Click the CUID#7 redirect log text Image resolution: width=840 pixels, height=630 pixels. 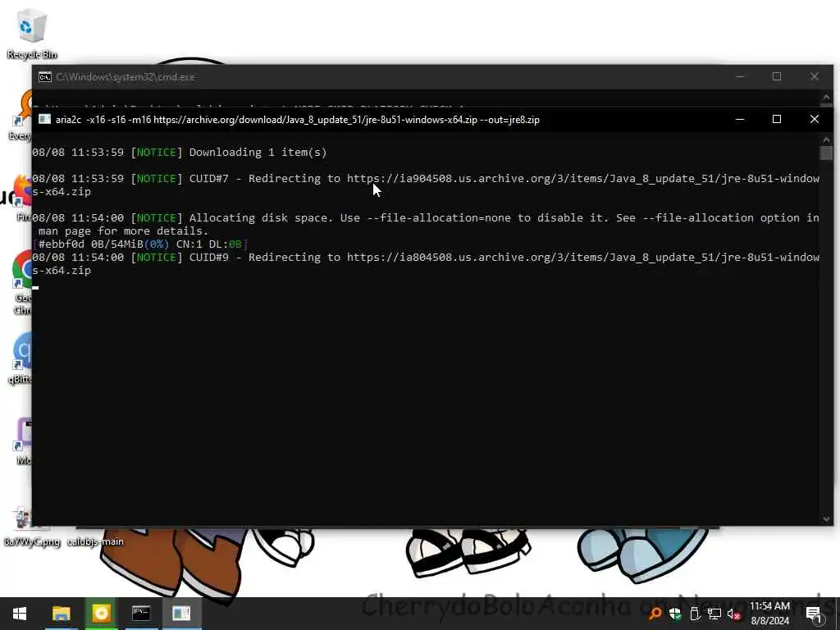[426, 185]
